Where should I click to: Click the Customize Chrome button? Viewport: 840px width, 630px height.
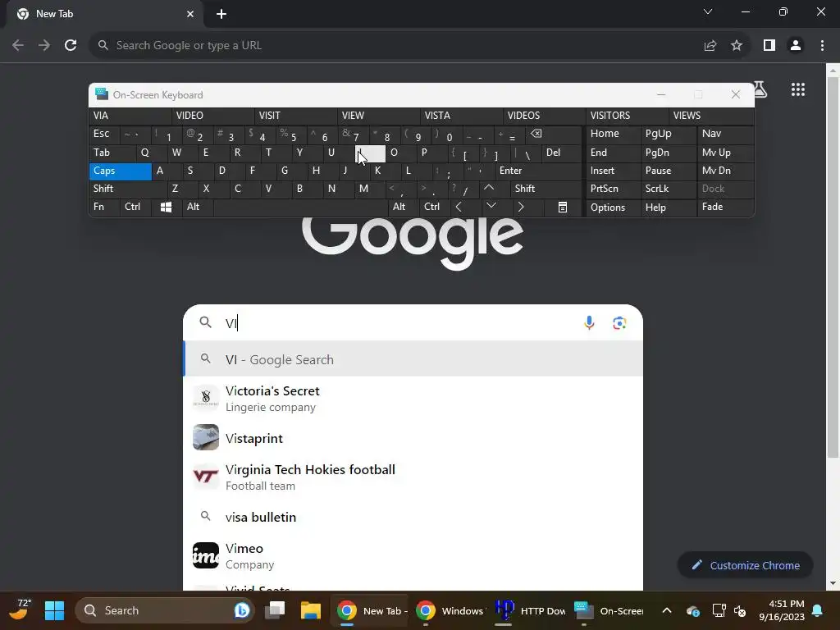[x=745, y=565]
